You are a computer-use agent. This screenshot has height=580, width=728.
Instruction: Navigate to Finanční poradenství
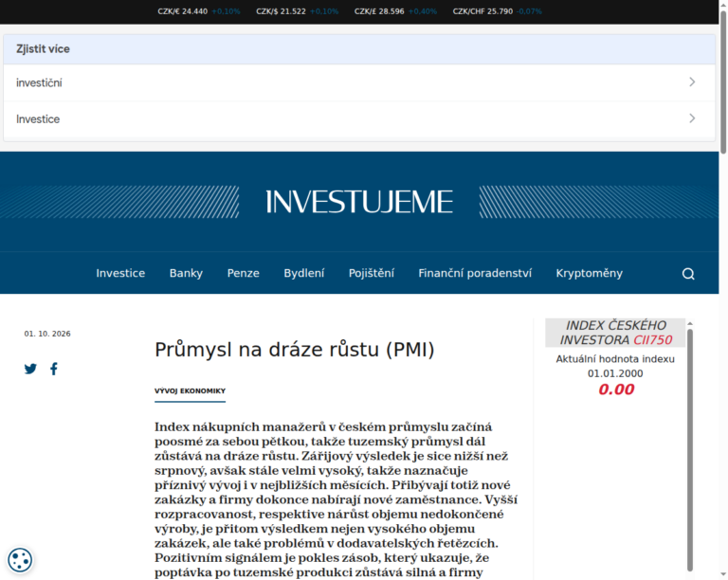(x=475, y=273)
